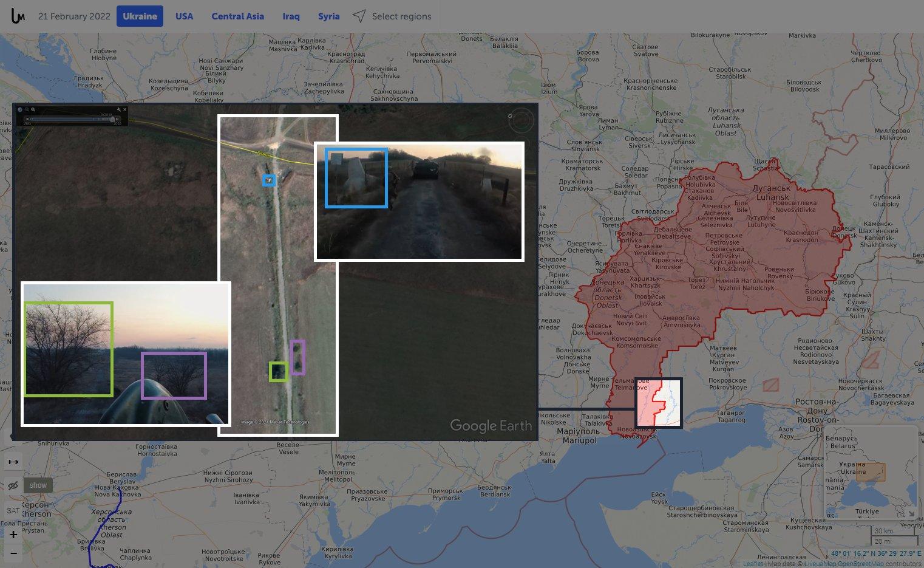Expand the Select regions chooser
924x568 pixels.
point(392,16)
